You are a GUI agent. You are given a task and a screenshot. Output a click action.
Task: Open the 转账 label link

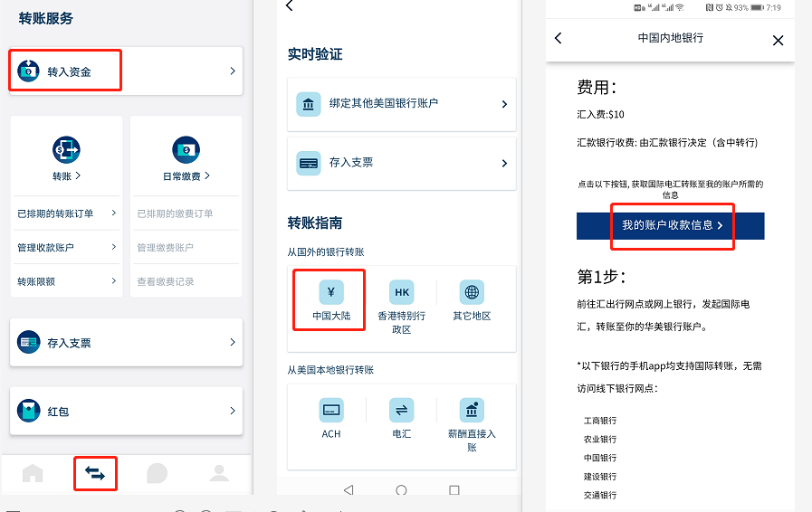coord(66,176)
